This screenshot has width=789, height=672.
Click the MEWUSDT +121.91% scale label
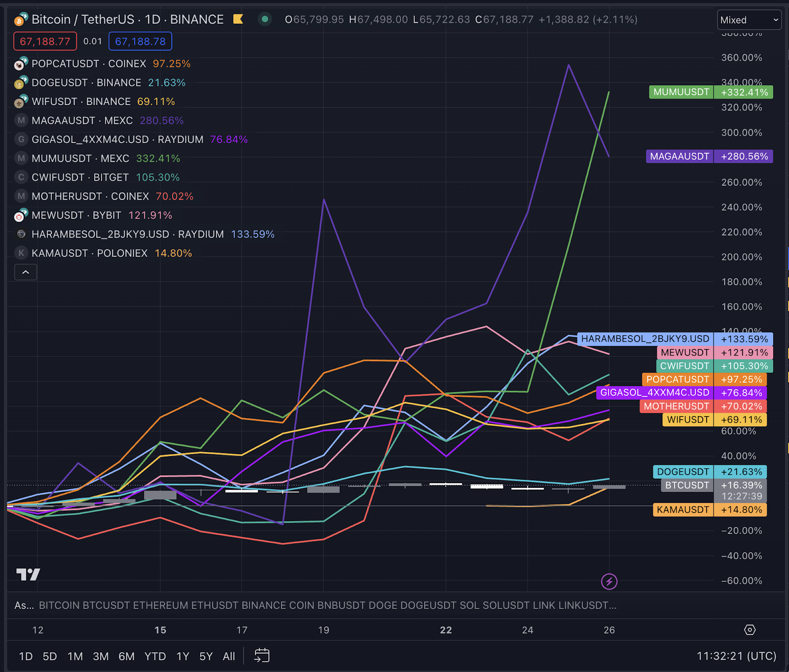715,353
